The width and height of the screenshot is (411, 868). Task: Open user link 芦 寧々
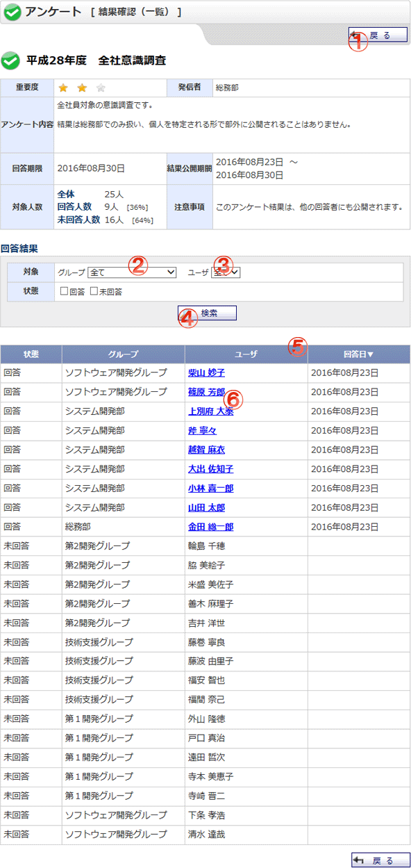[202, 431]
